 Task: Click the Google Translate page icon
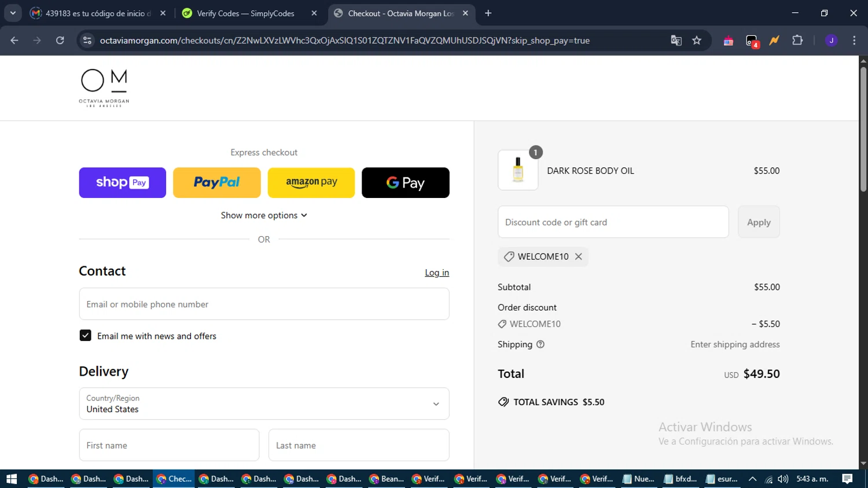(x=676, y=41)
